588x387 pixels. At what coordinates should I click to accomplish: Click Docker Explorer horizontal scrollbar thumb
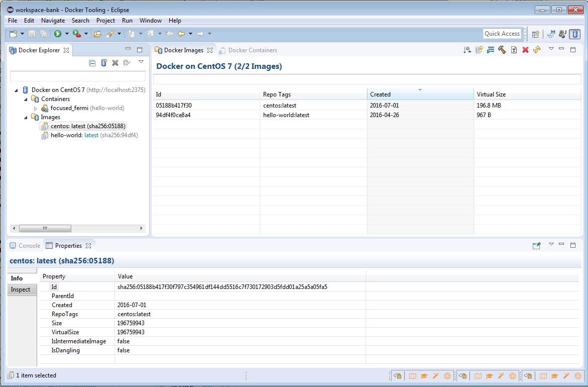[45, 228]
